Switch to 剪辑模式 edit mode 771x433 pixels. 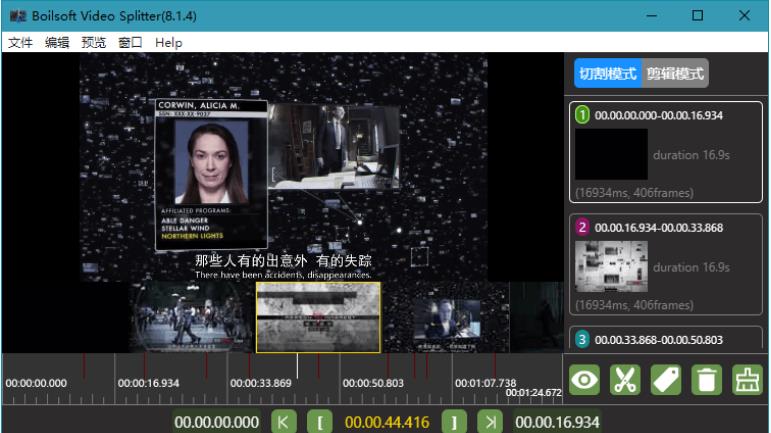675,73
